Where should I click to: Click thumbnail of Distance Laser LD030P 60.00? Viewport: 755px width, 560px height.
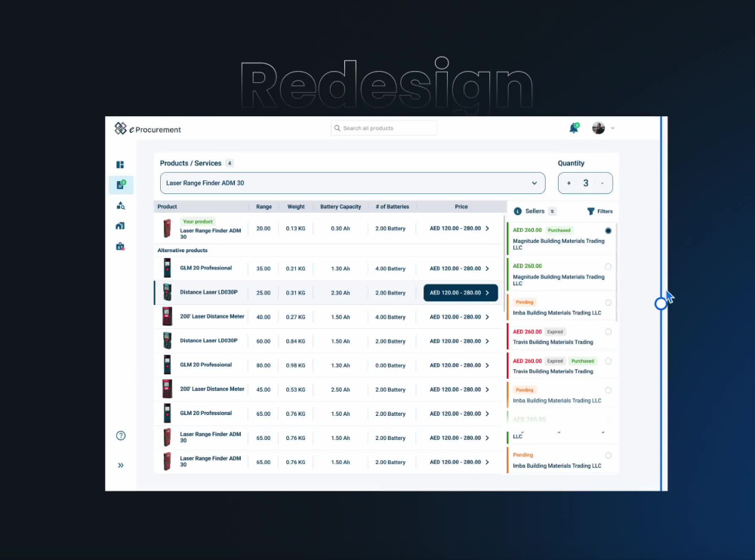(x=167, y=341)
